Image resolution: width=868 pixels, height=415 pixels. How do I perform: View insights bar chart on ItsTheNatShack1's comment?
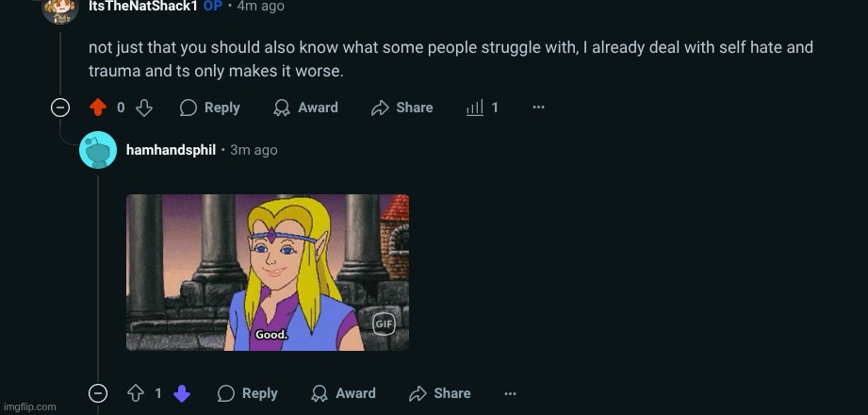click(482, 108)
